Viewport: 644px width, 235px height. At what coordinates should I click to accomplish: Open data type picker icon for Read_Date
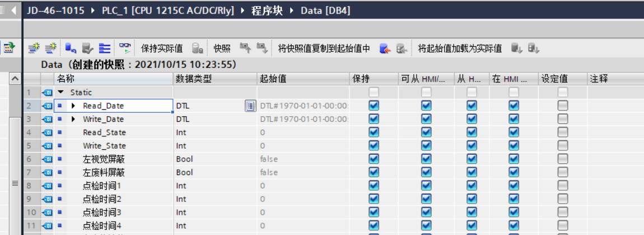click(x=250, y=105)
